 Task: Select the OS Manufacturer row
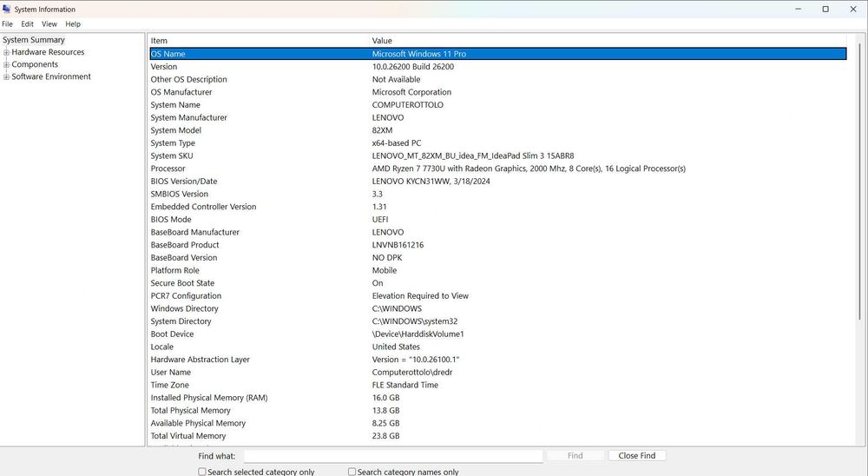click(x=498, y=92)
